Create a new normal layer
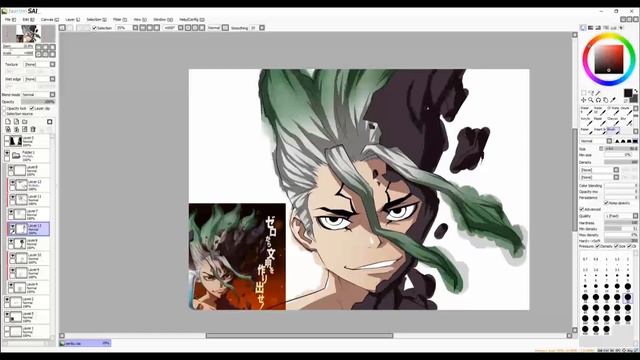 (x=8, y=122)
